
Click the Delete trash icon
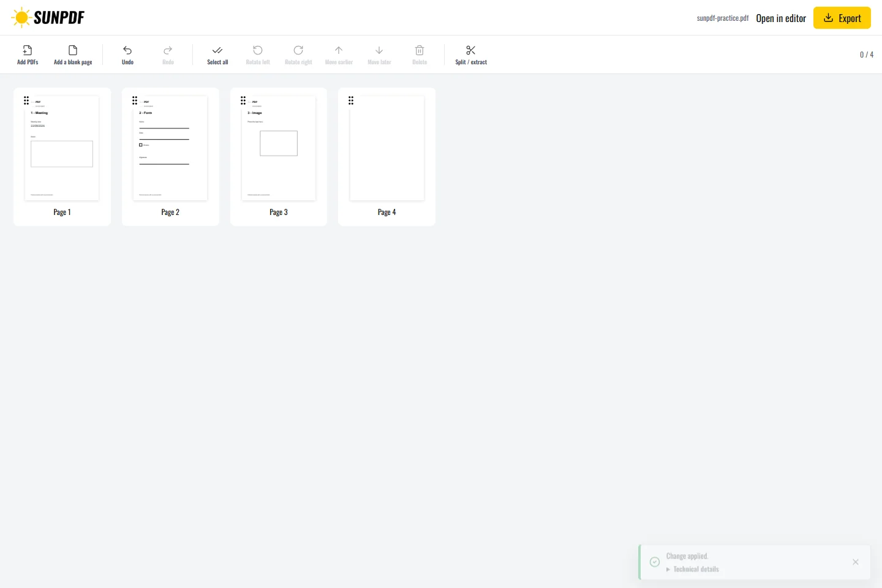pos(420,50)
